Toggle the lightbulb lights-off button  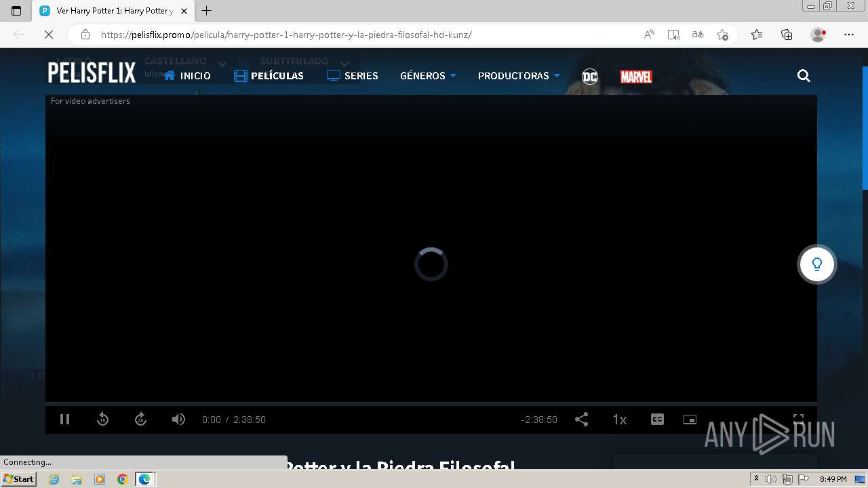coord(816,264)
